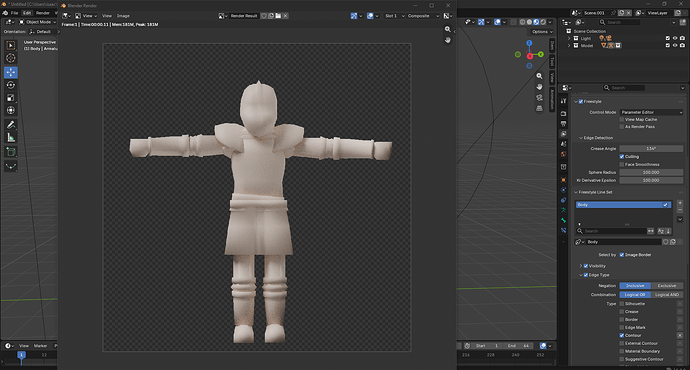This screenshot has height=370, width=690.
Task: Enable View Map Cache checkbox
Action: pos(622,119)
